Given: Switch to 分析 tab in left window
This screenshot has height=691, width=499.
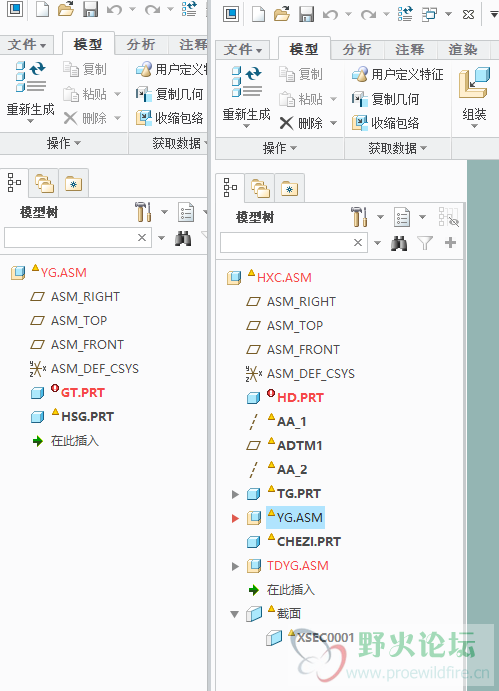Looking at the screenshot, I should click(x=141, y=45).
